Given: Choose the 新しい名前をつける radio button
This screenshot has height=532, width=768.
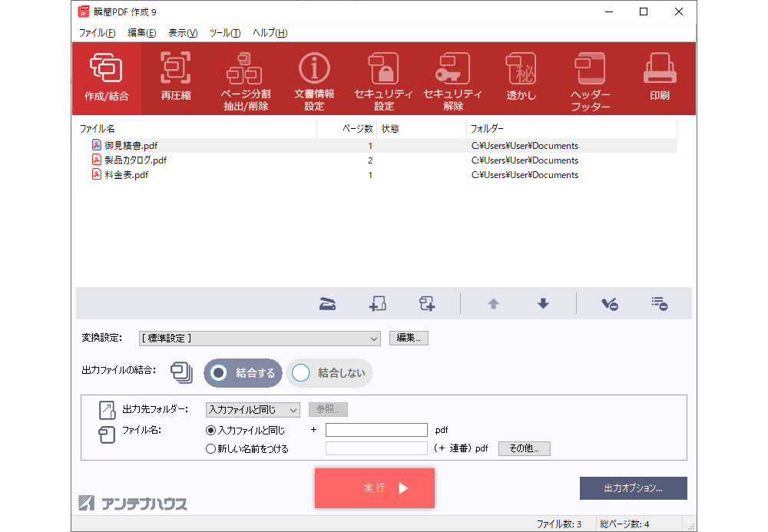Looking at the screenshot, I should click(x=210, y=449).
